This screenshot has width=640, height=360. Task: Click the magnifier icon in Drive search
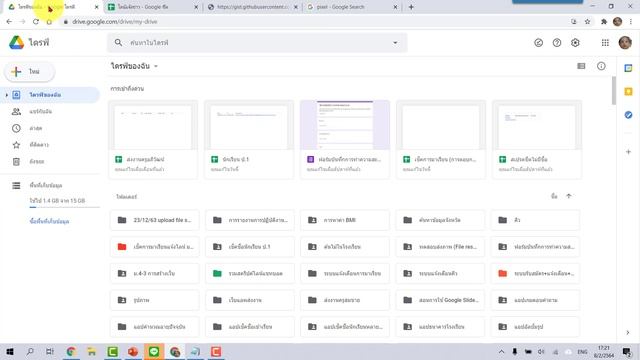point(118,42)
